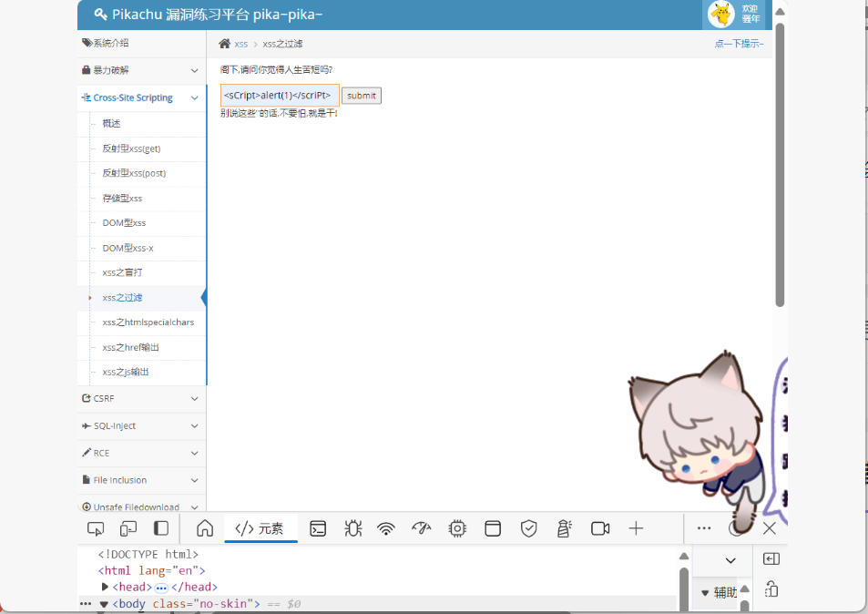Click the submit button

point(362,96)
